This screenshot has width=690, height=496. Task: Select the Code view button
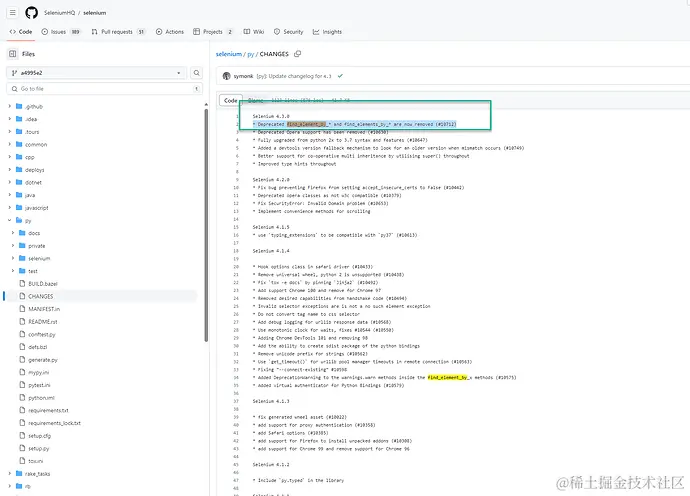(x=231, y=101)
